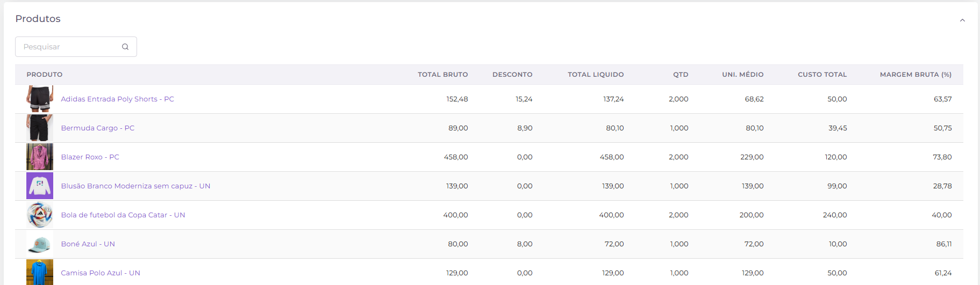Click the purple Blusão Branco thumbnail

tap(40, 186)
